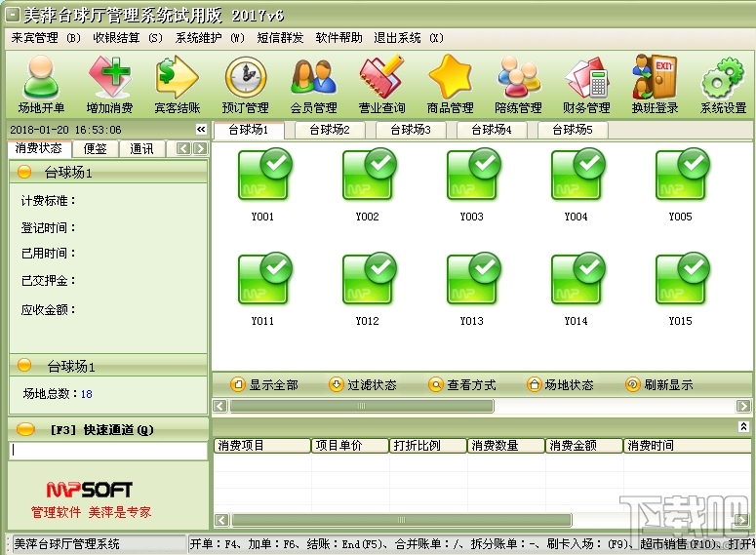Viewport: 756px width, 555px height.
Task: Click the 消费金额 column header
Action: (584, 446)
